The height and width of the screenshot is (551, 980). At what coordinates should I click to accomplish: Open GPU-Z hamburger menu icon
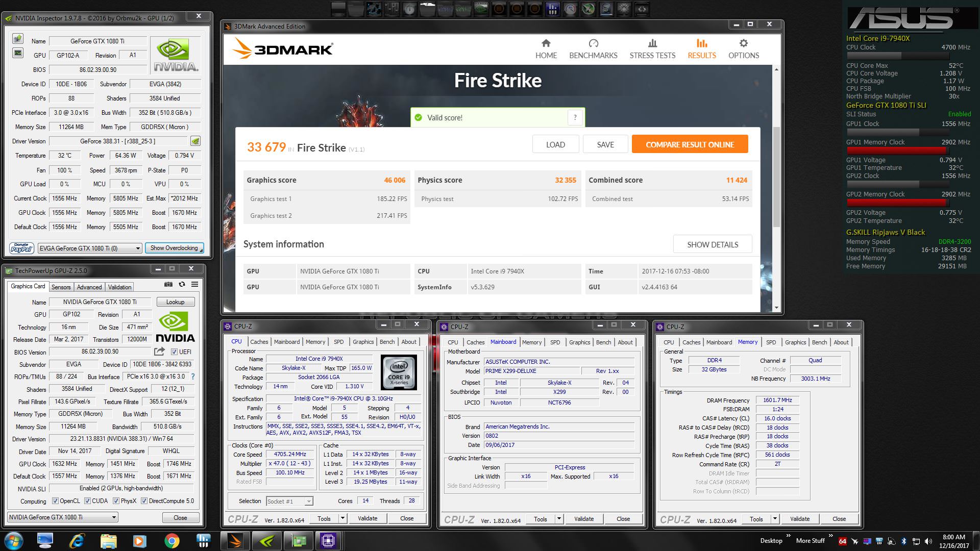coord(194,284)
